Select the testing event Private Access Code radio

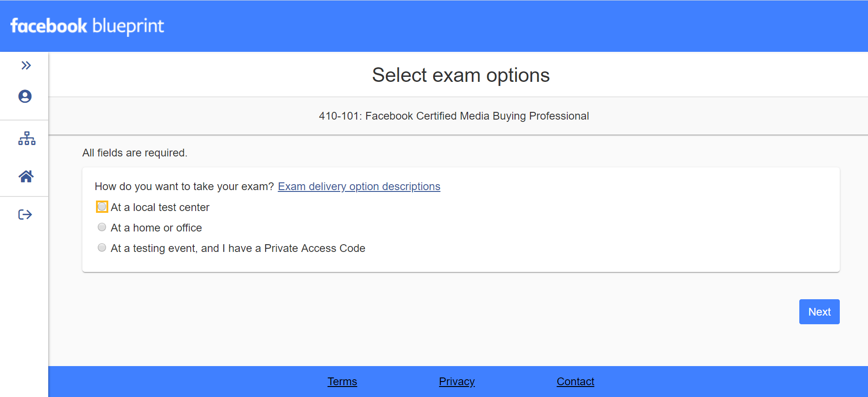point(102,247)
